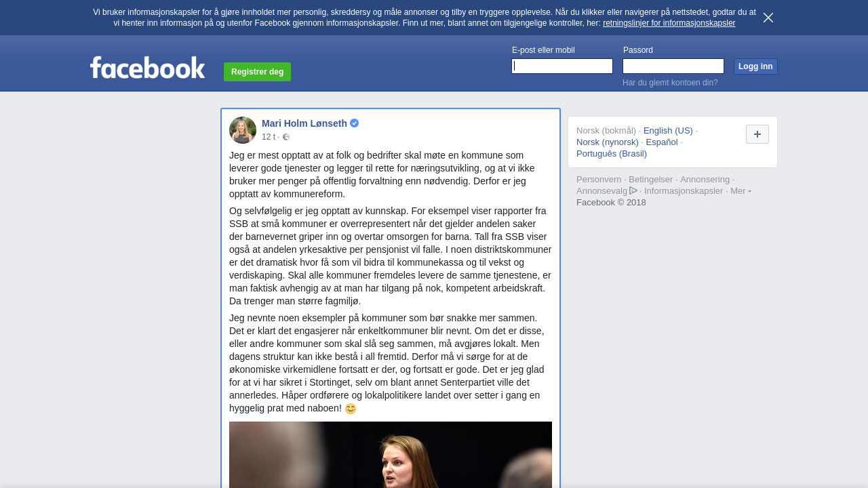This screenshot has width=868, height=488.
Task: Open the post photo thumbnail
Action: point(391,455)
